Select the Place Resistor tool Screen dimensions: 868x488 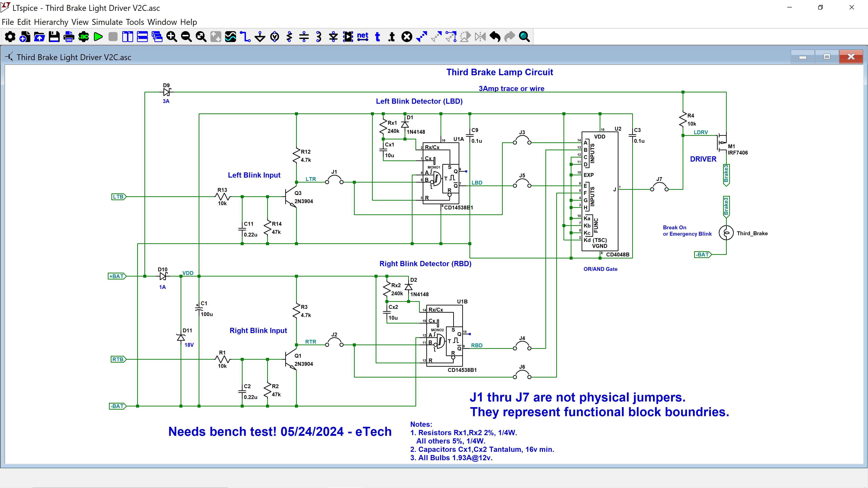coord(289,37)
